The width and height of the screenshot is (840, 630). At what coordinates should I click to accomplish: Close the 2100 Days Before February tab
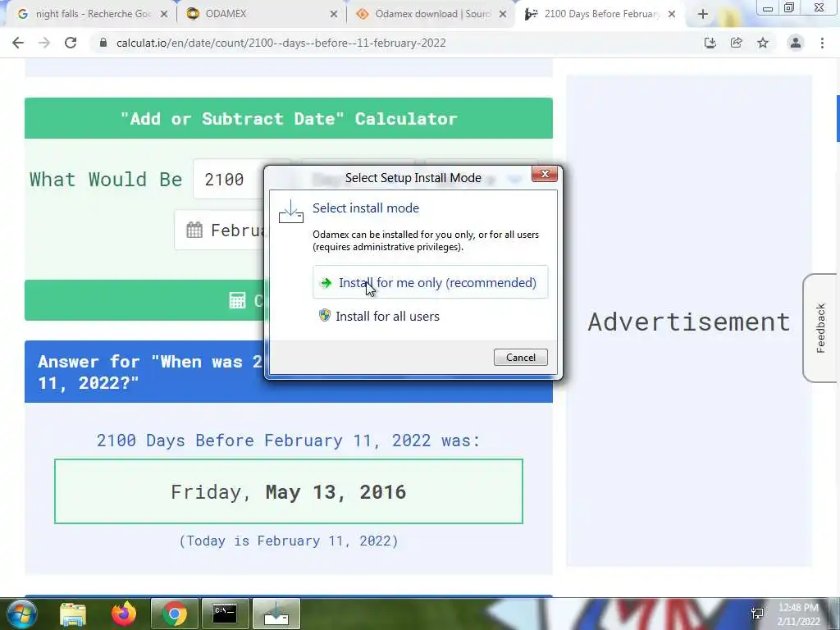tap(672, 14)
